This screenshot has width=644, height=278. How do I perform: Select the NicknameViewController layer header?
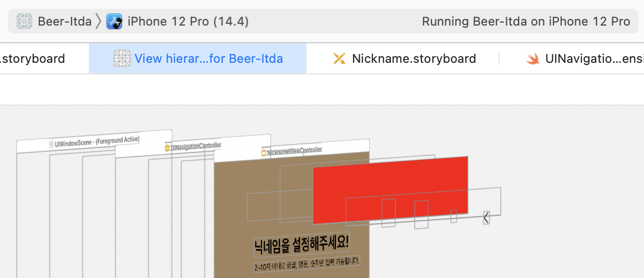[291, 151]
